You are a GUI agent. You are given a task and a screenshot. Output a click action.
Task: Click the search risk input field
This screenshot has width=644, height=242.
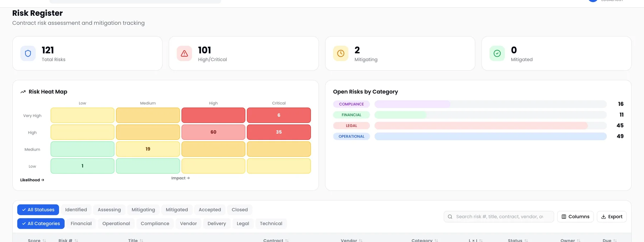(x=499, y=217)
